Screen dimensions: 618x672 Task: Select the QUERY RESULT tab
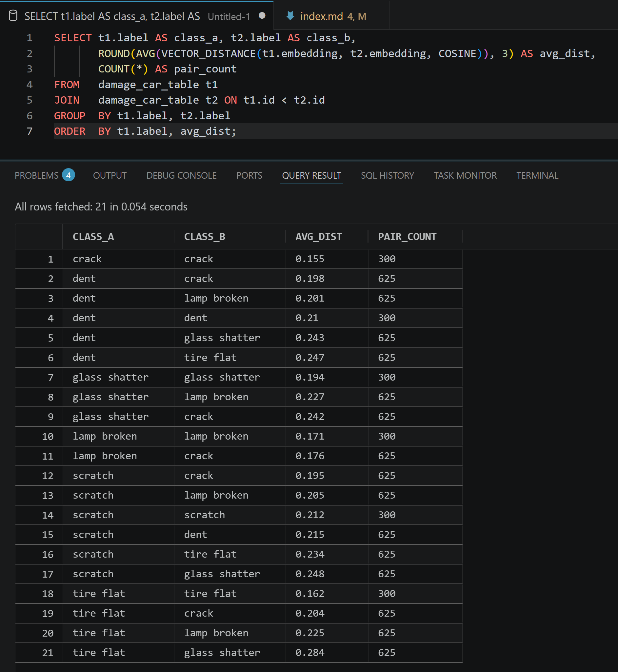[x=311, y=175]
